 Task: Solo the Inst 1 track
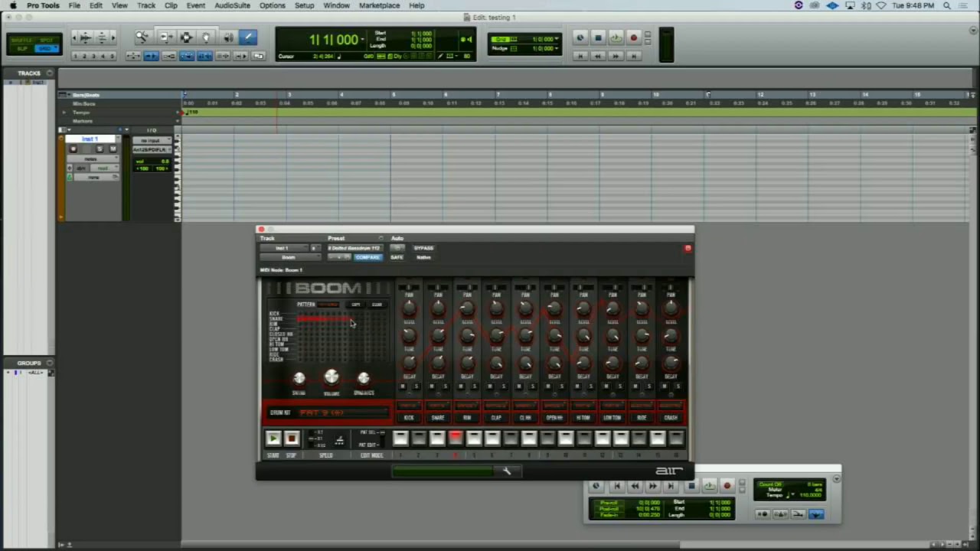coord(100,149)
